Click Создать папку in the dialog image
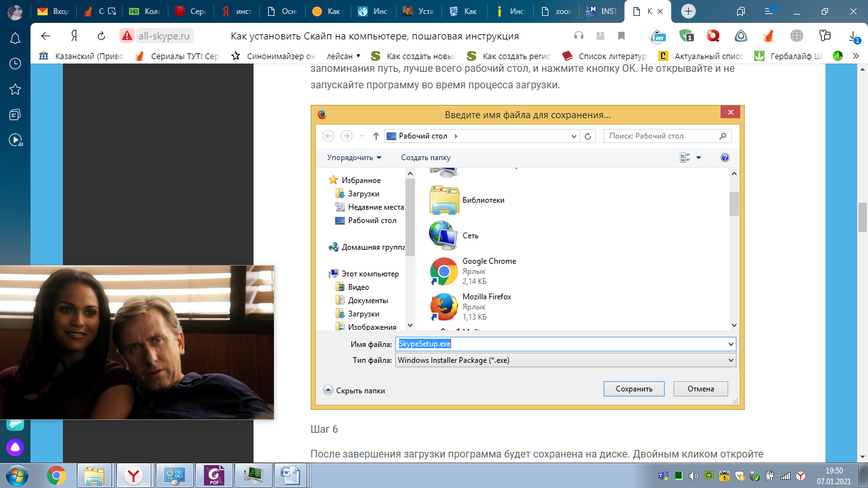Screen dimensions: 868x488 426,157
